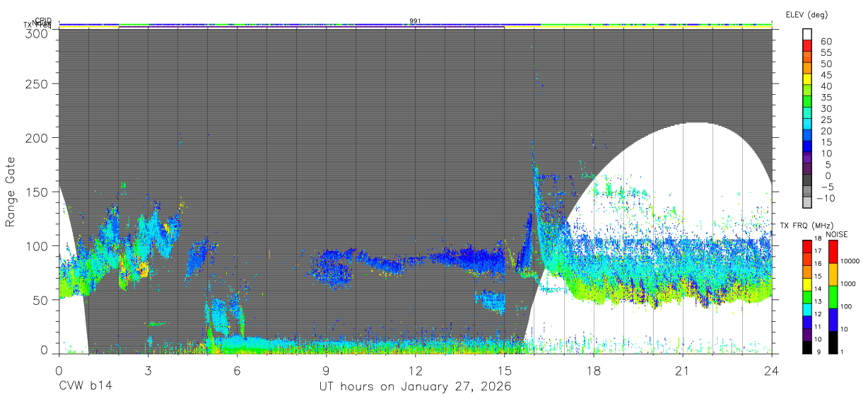The height and width of the screenshot is (401, 868).
Task: Click the red top segment of the TX FRQ color bar
Action: [x=808, y=247]
